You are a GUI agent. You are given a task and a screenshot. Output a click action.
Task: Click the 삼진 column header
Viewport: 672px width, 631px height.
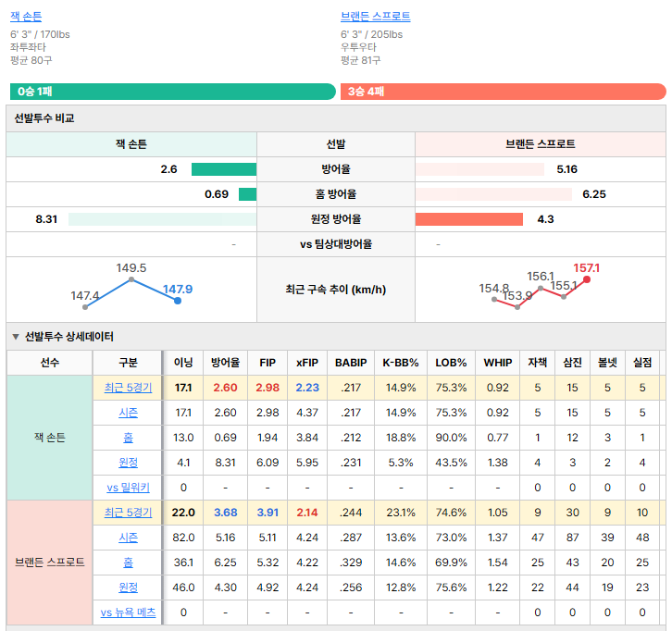(x=573, y=363)
